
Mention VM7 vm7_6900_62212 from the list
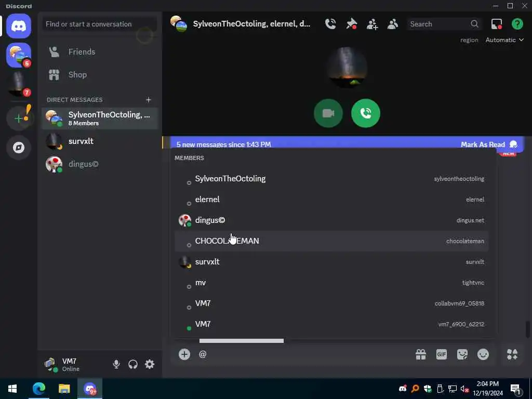coord(331,324)
